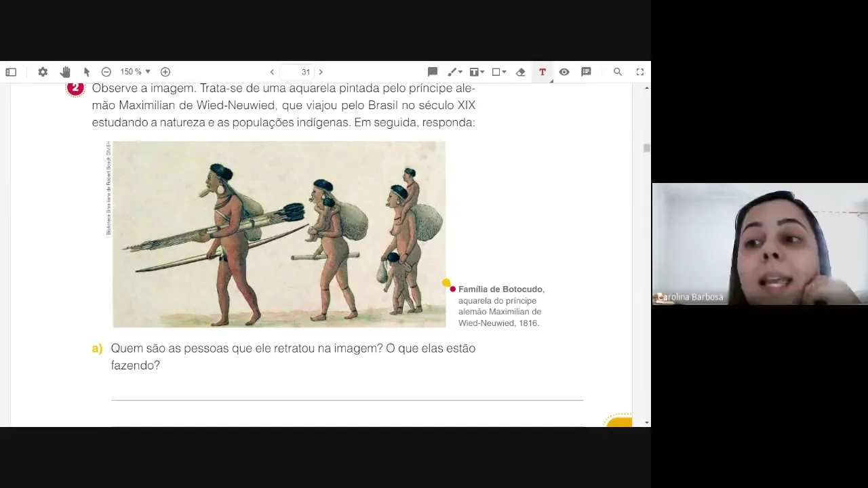Select the red text highlight T tool
The height and width of the screenshot is (488, 868).
click(x=542, y=72)
